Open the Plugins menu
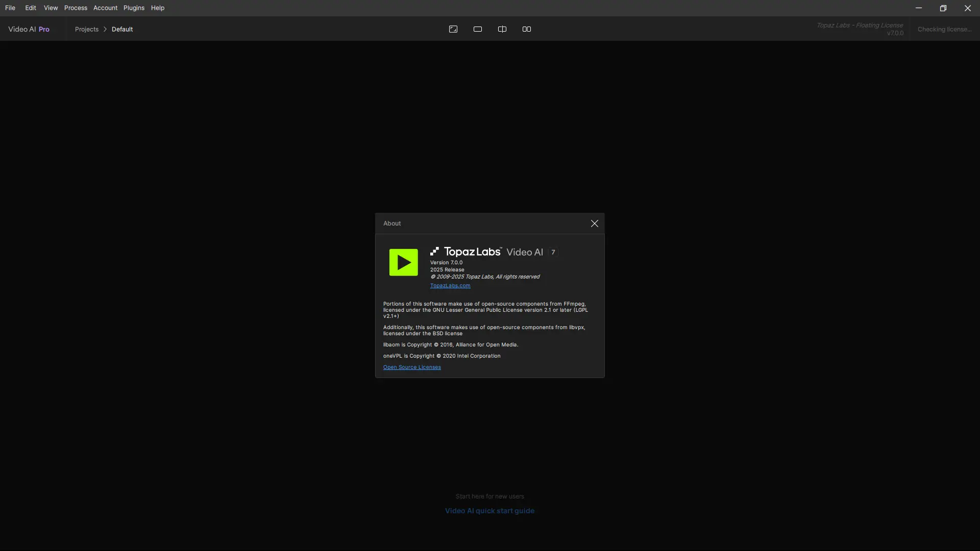980x551 pixels. (x=134, y=8)
